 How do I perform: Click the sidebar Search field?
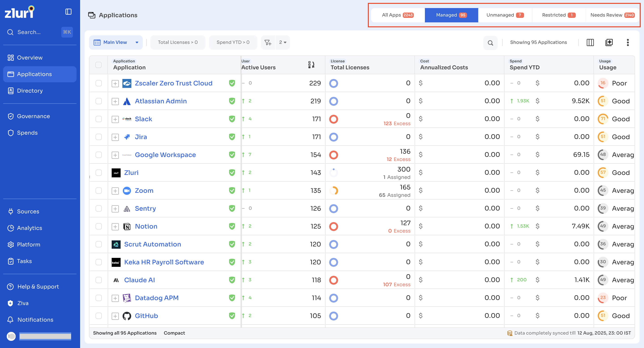[40, 32]
